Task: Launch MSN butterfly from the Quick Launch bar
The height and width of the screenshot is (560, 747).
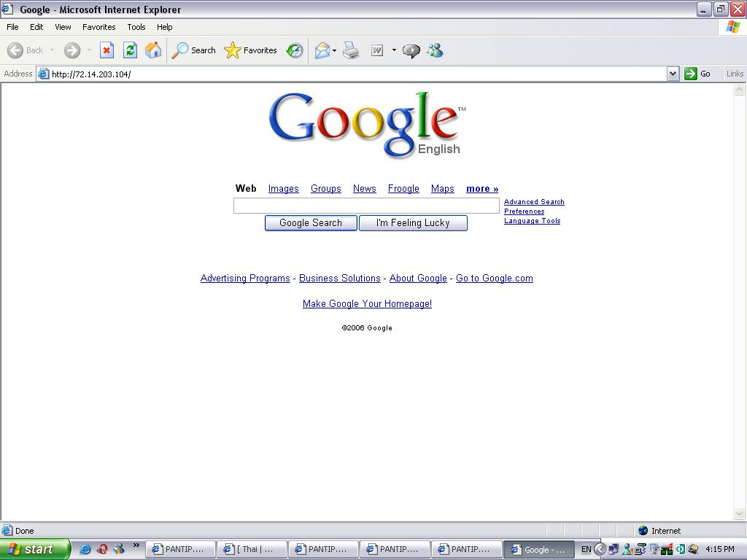Action: (119, 549)
